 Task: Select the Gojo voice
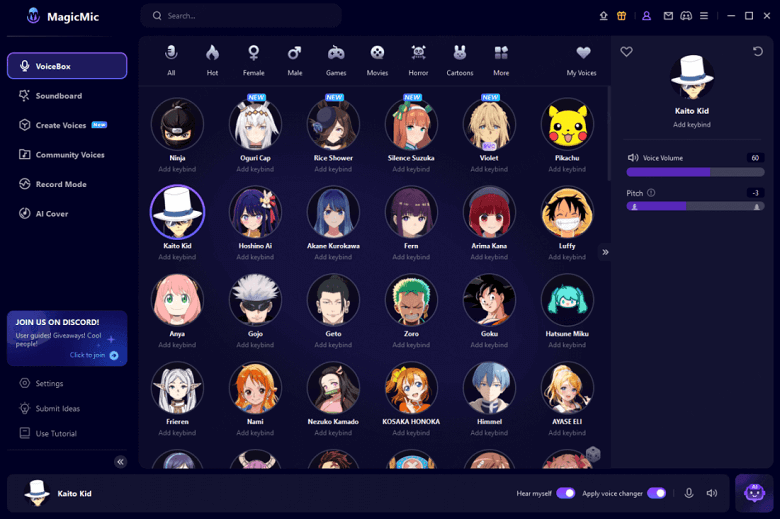[x=255, y=300]
